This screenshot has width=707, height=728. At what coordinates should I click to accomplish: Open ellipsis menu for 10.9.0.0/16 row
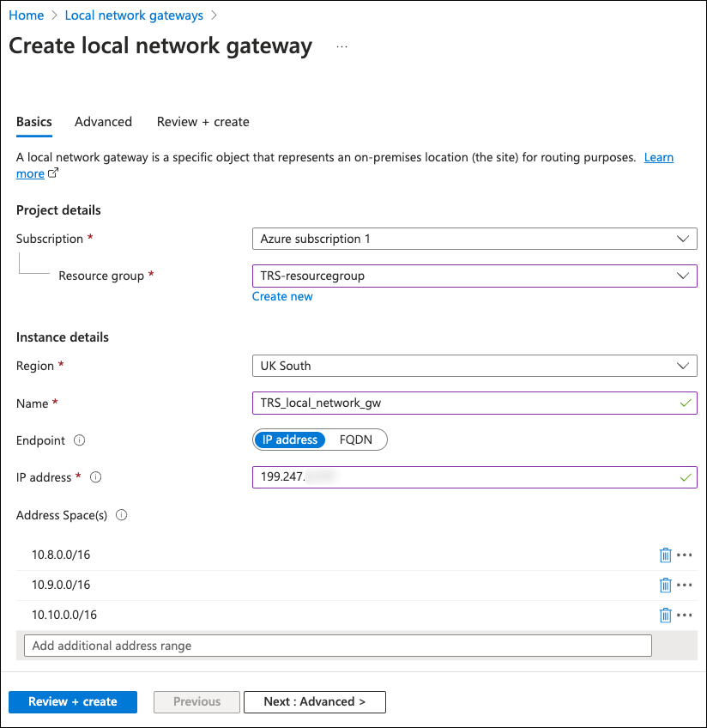(684, 585)
